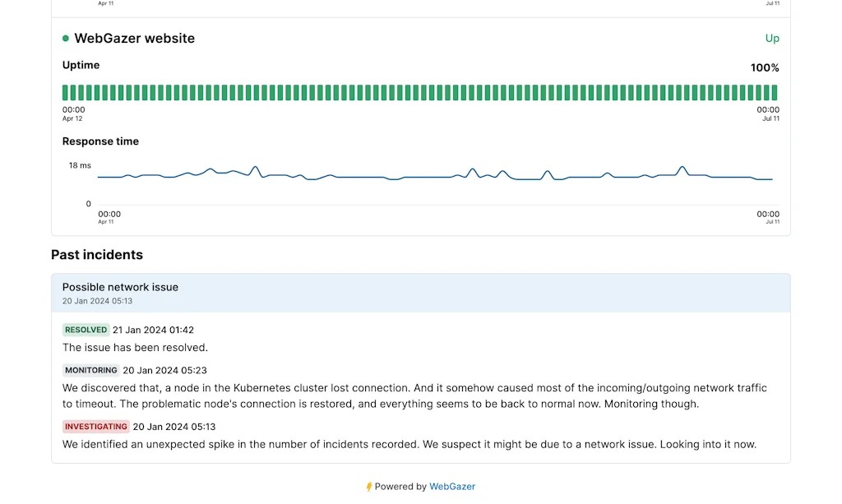Screen dimensions: 842x504
Task: Click the green status dot beside WebGazer website
Action: tap(66, 38)
